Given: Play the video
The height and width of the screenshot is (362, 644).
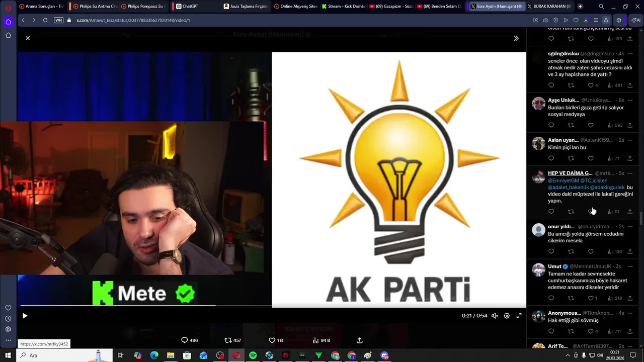Looking at the screenshot, I should (x=25, y=316).
